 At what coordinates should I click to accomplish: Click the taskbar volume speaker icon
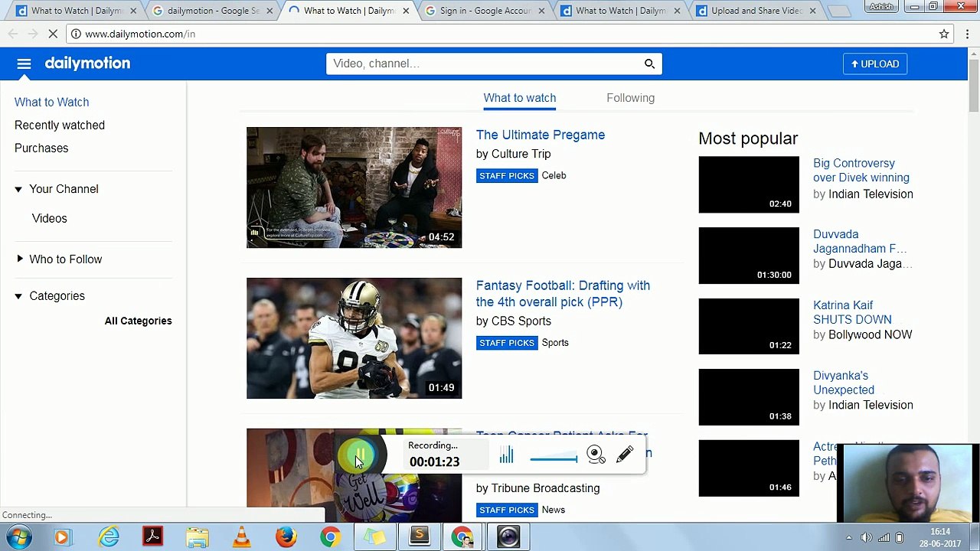866,537
